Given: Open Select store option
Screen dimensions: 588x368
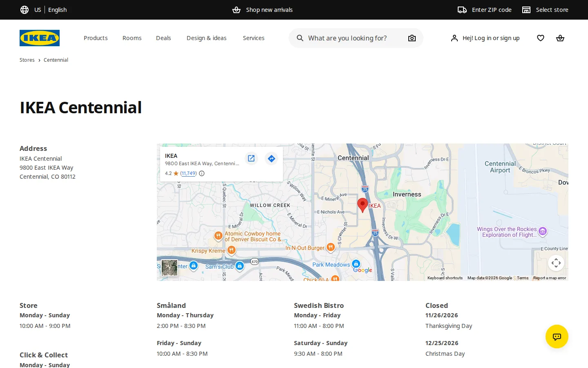Looking at the screenshot, I should 552,10.
